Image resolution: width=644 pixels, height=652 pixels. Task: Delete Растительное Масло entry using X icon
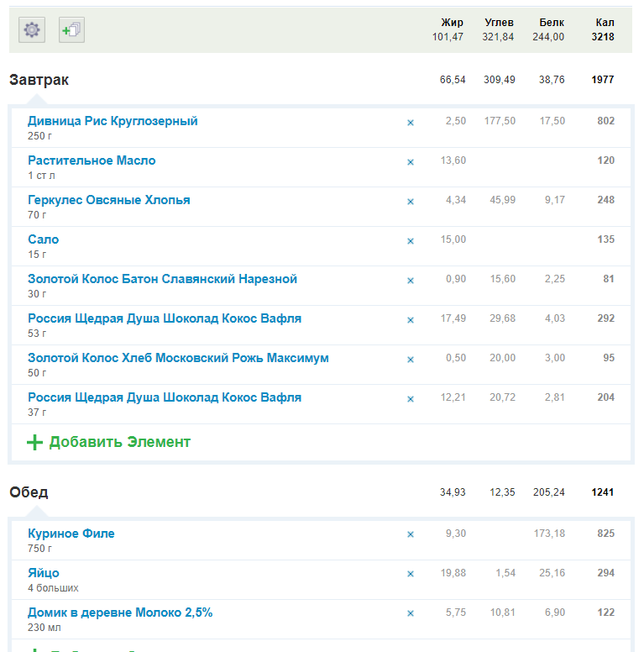coord(411,162)
